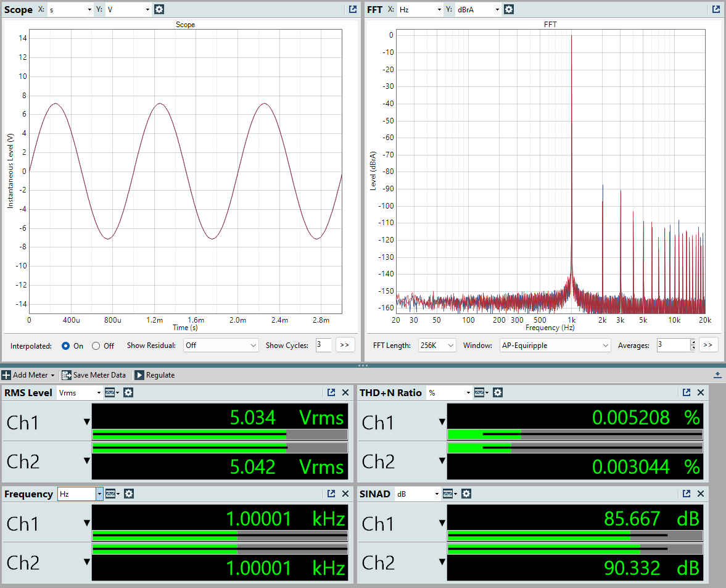Open RMS Level Vrms unit dropdown

click(80, 392)
